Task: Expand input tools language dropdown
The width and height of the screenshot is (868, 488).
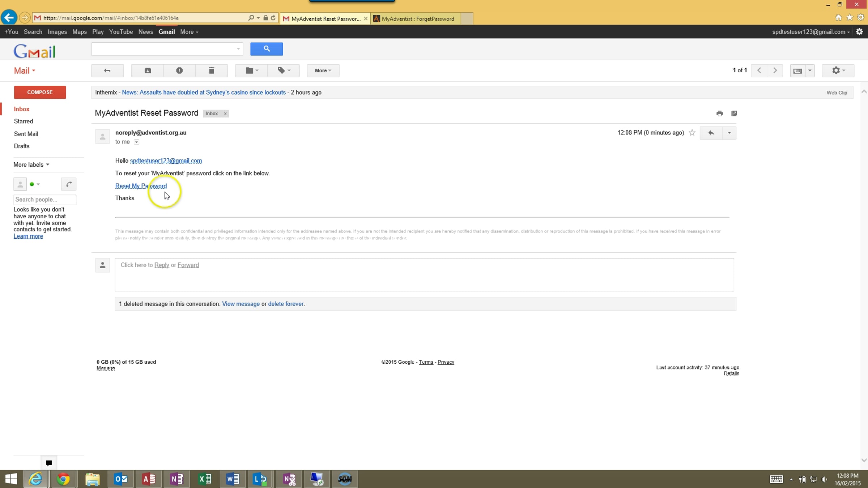Action: point(810,70)
